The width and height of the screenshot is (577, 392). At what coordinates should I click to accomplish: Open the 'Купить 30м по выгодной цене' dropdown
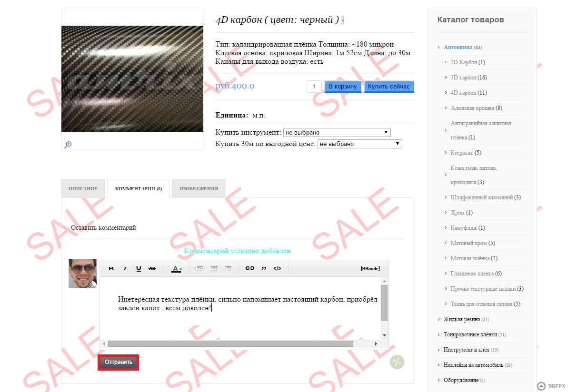(360, 144)
